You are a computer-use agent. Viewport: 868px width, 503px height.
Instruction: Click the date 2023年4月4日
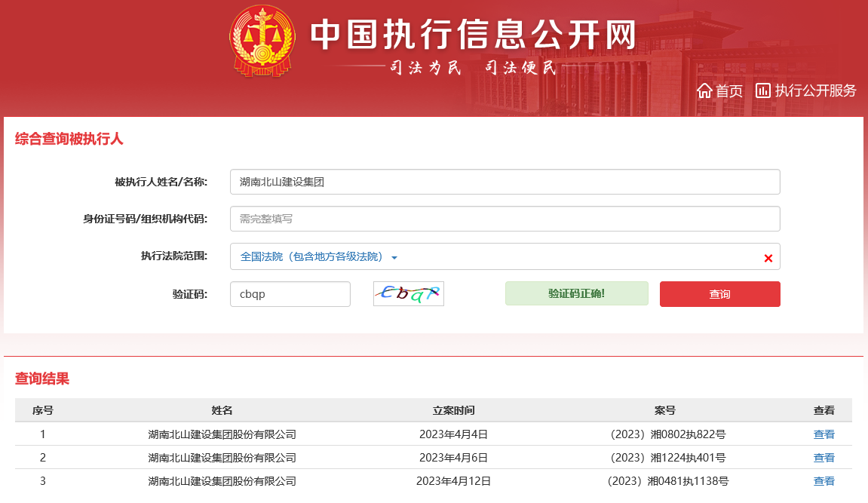coord(453,434)
